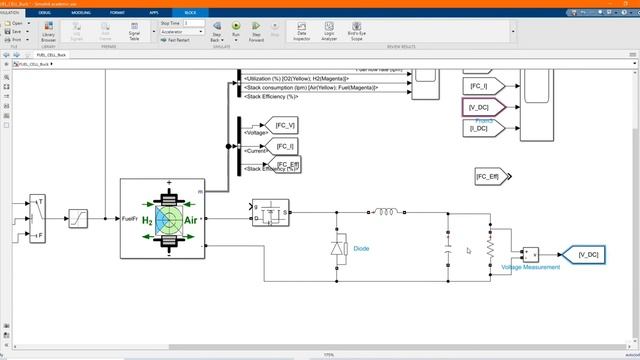Click Step Forward
The image size is (640, 360).
coord(256,32)
